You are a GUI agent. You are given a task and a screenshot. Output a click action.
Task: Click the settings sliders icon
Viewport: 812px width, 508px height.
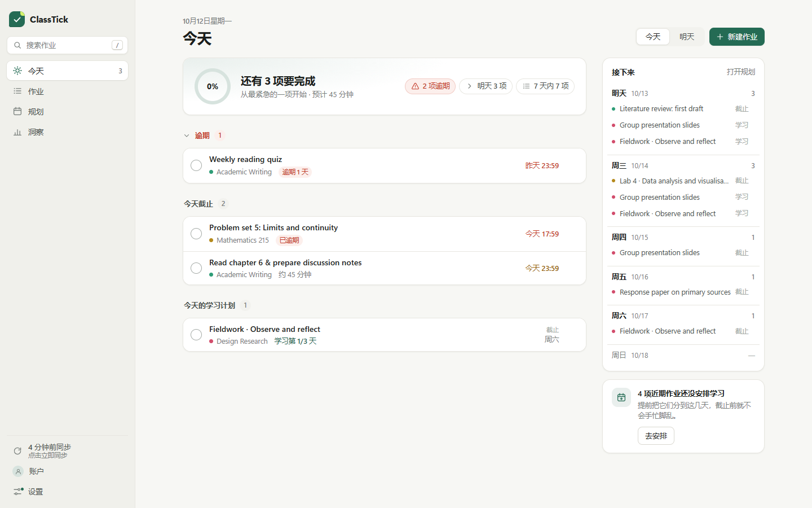[18, 492]
